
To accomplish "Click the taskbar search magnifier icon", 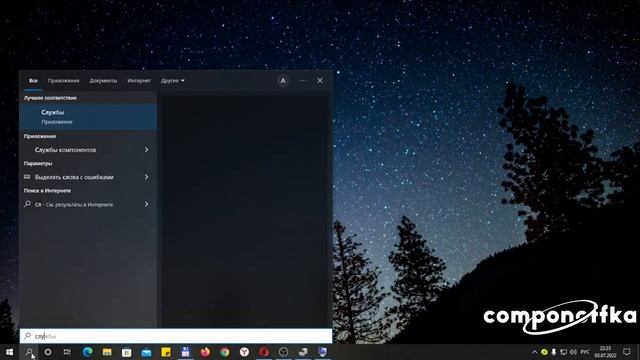I will point(29,352).
